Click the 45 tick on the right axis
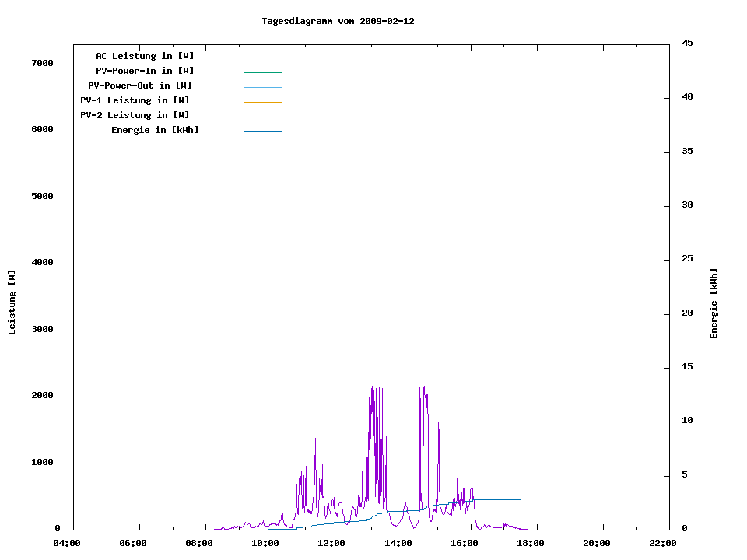This screenshot has width=747, height=560. (x=687, y=43)
